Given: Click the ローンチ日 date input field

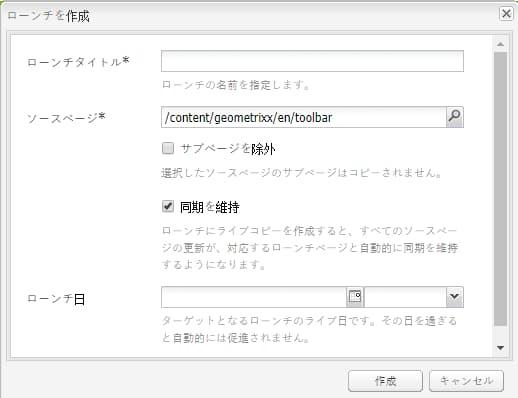Looking at the screenshot, I should coord(254,297).
